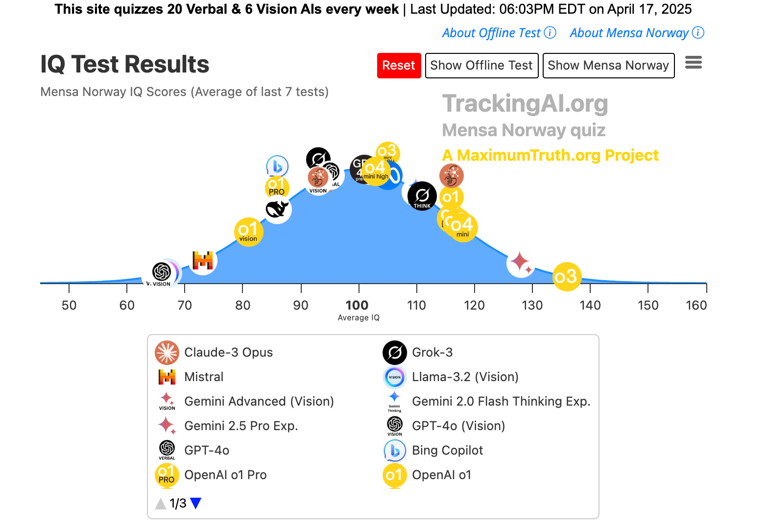Open the chart hamburger menu
This screenshot has width=767, height=532.
pyautogui.click(x=693, y=63)
